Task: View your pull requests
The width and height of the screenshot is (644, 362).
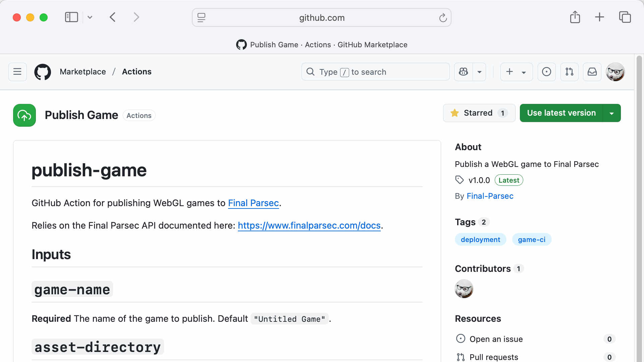Action: [x=569, y=72]
